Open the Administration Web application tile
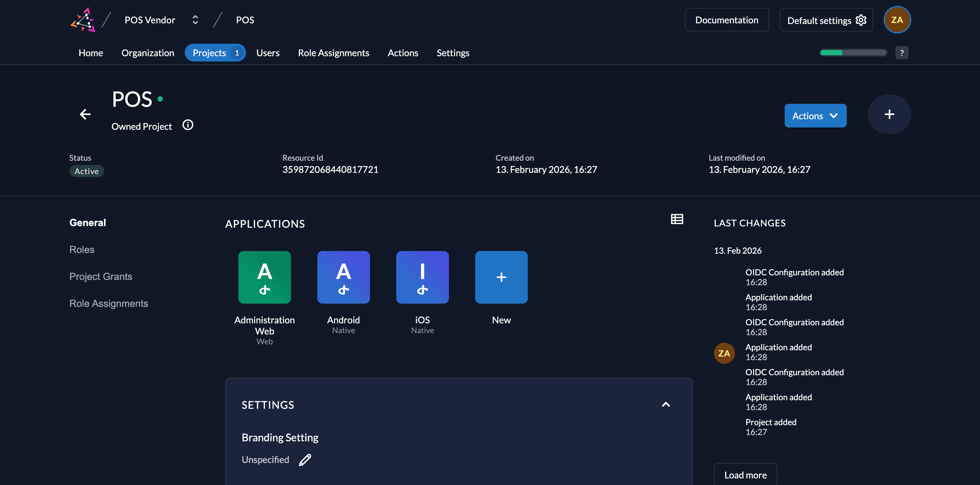980x485 pixels. pyautogui.click(x=264, y=277)
